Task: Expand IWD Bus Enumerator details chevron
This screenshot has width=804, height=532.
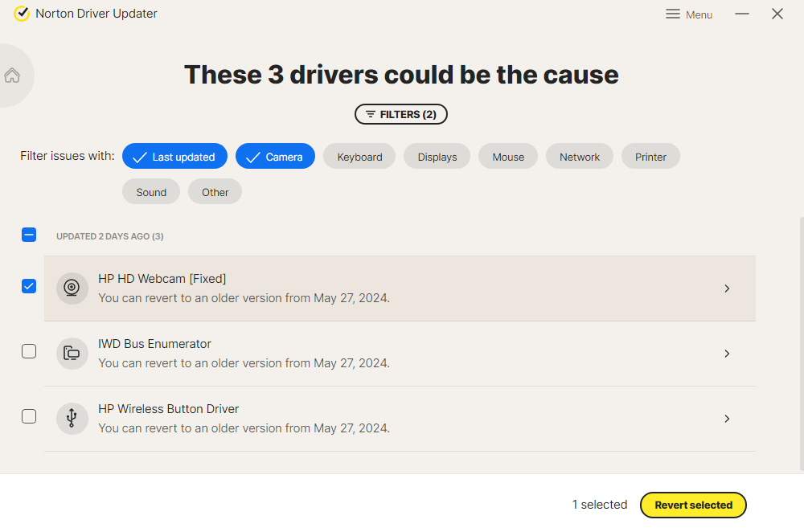Action: pyautogui.click(x=727, y=354)
